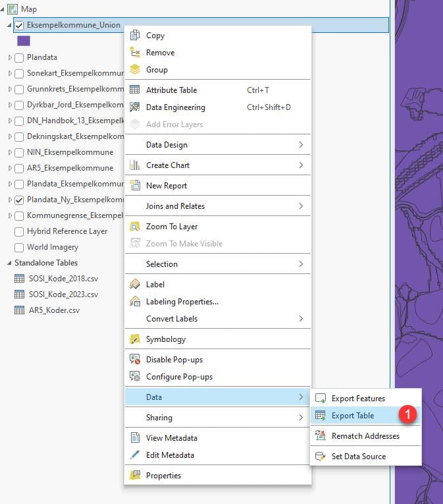Select the SOSI_Kode_2023.csv standalone table
The image size is (443, 504).
63,294
